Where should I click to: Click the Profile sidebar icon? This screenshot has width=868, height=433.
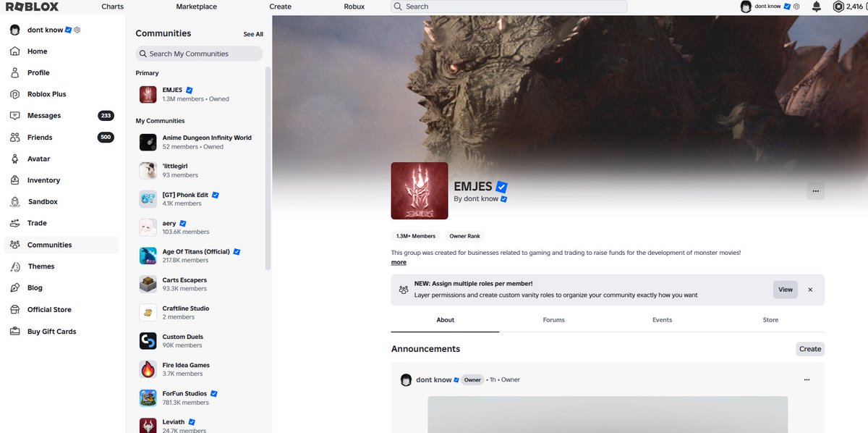pyautogui.click(x=14, y=72)
